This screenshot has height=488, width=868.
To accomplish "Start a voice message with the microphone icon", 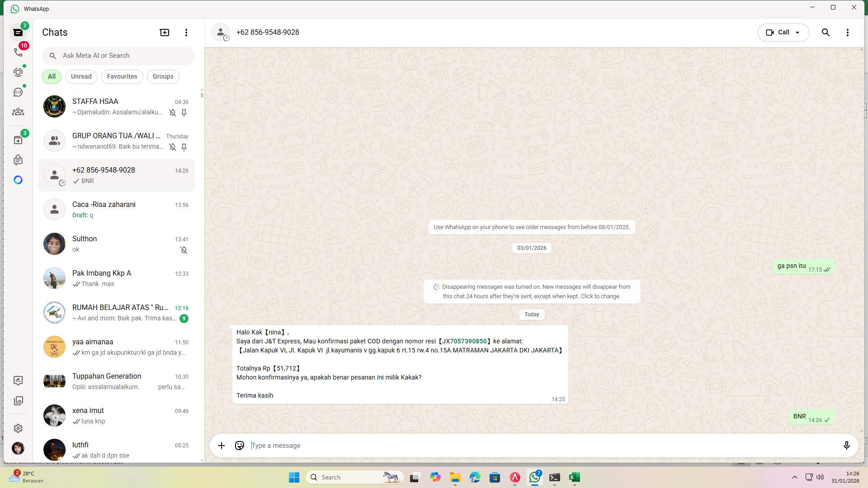I will 847,446.
